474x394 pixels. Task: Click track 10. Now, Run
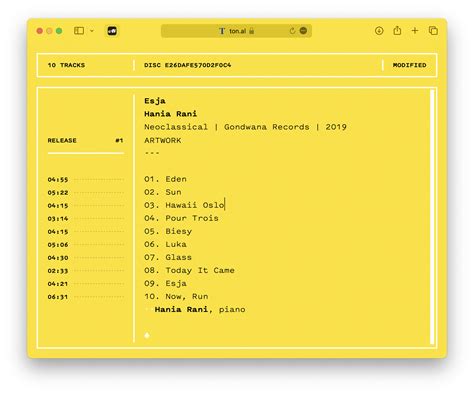[x=176, y=296]
